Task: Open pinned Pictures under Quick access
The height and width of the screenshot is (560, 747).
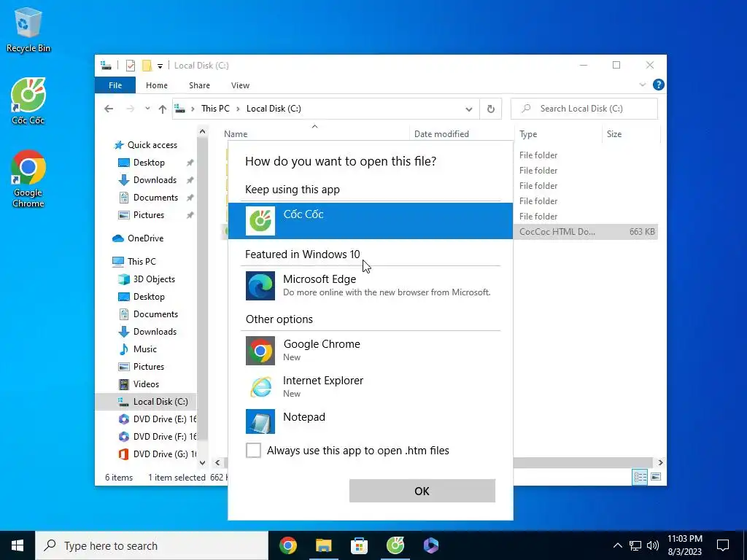Action: (x=149, y=215)
